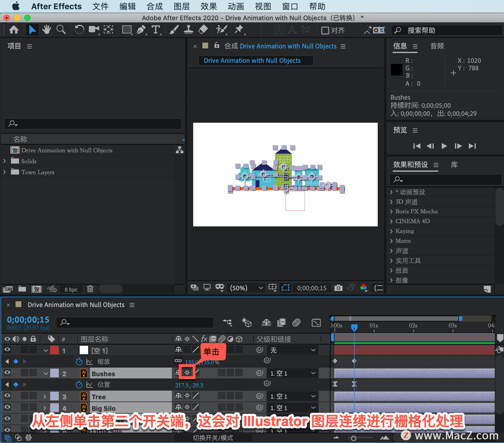Select the Brush tool

[x=174, y=30]
